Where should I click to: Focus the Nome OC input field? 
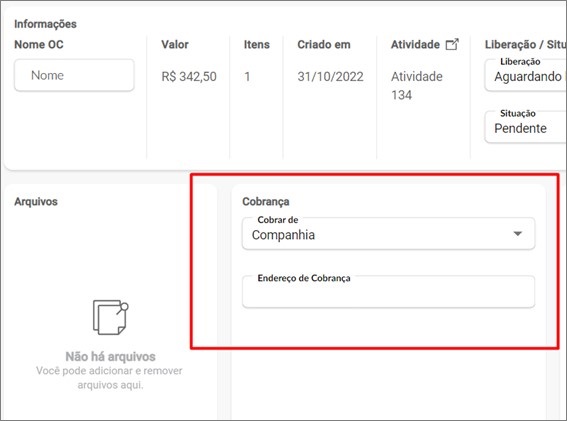(x=74, y=75)
